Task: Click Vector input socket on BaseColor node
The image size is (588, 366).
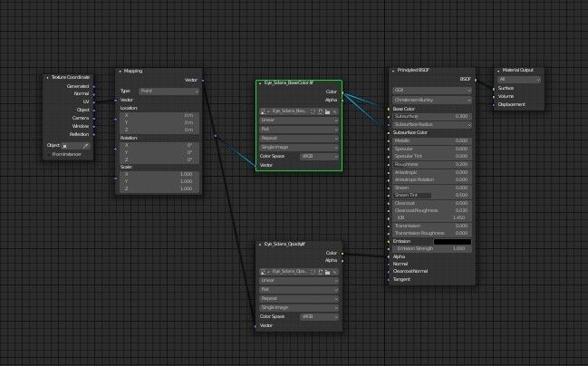Action: point(255,166)
